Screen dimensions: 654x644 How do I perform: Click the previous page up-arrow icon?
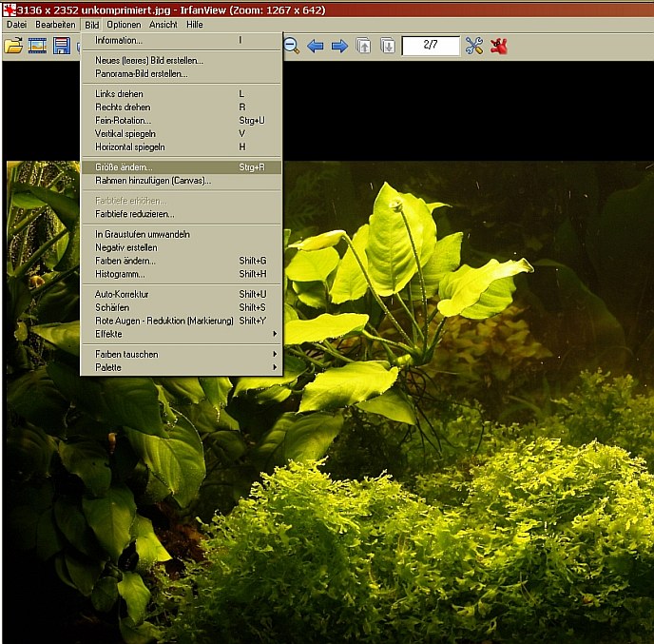(363, 46)
